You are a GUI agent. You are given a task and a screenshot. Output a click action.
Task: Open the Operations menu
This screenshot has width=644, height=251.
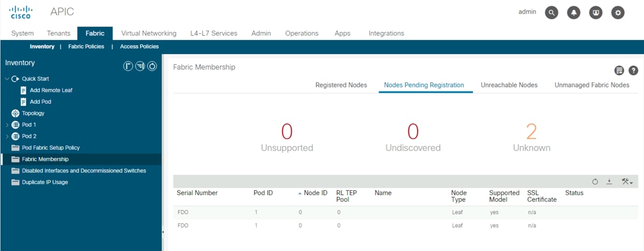[x=302, y=33]
